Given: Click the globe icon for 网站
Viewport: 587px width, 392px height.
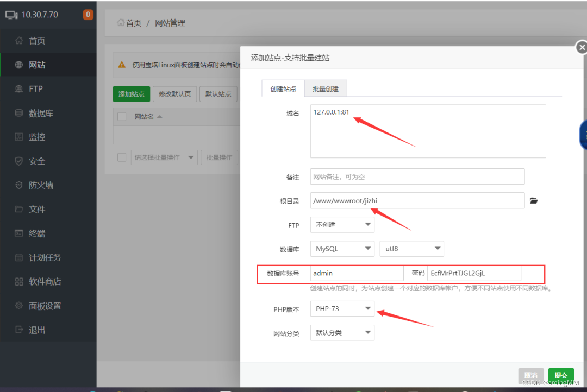Looking at the screenshot, I should coord(19,65).
